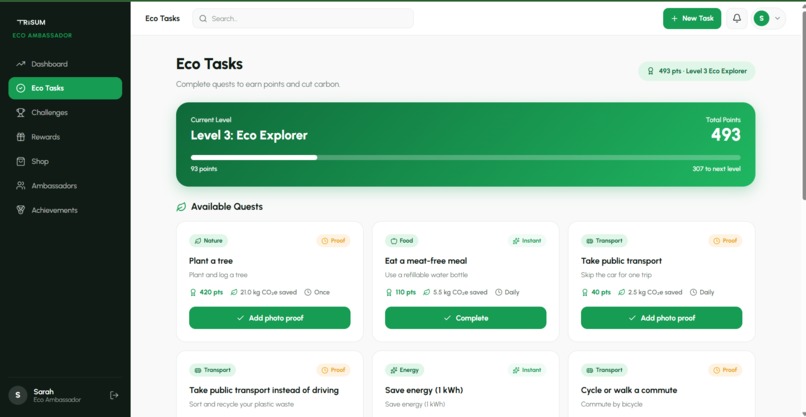
Task: Click the Level 3: Eco Explorer heading
Action: tap(249, 135)
